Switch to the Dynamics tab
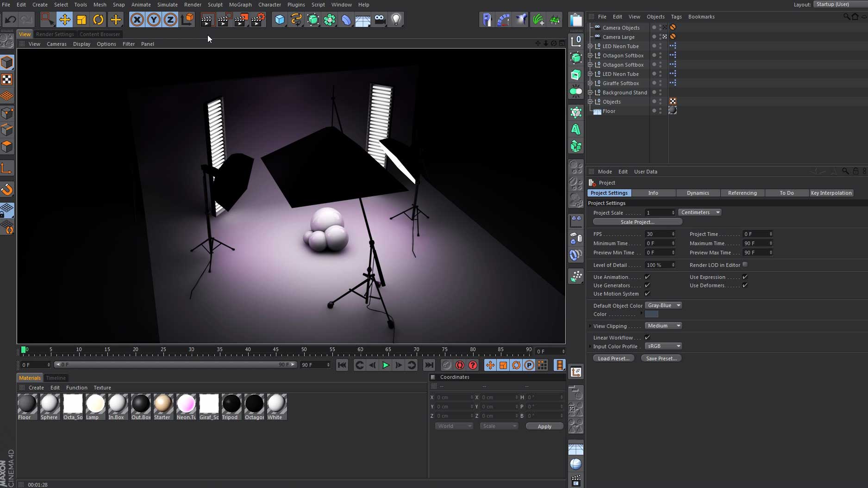 pos(698,193)
